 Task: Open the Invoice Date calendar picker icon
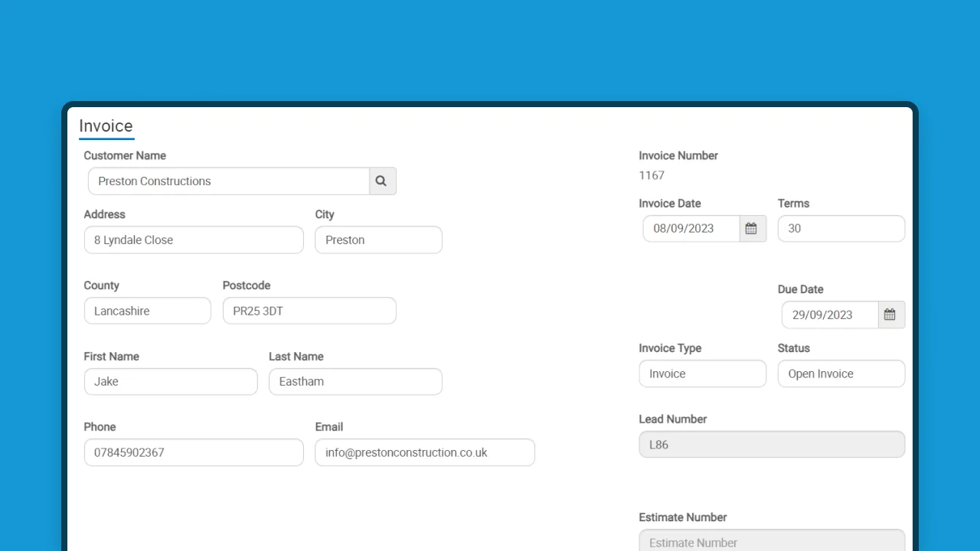point(753,229)
